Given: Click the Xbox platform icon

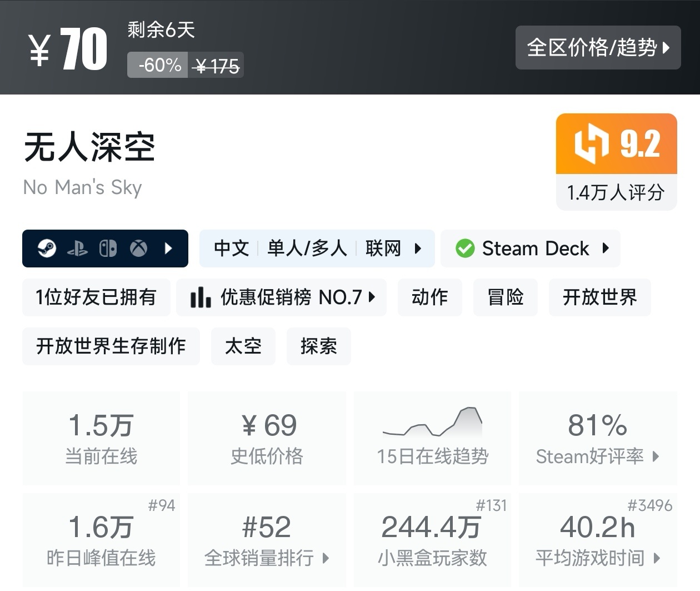Looking at the screenshot, I should pyautogui.click(x=138, y=249).
